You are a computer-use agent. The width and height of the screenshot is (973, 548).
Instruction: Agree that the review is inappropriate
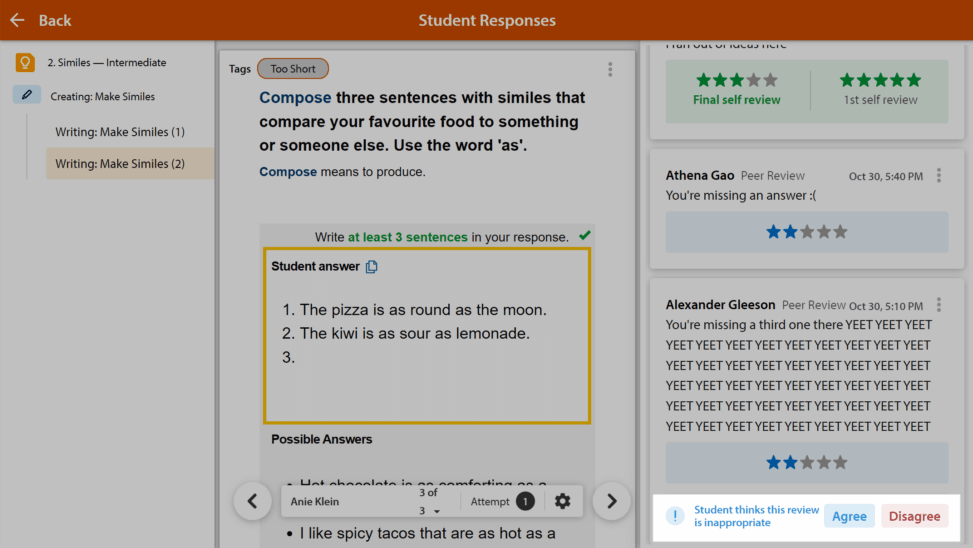tap(849, 516)
